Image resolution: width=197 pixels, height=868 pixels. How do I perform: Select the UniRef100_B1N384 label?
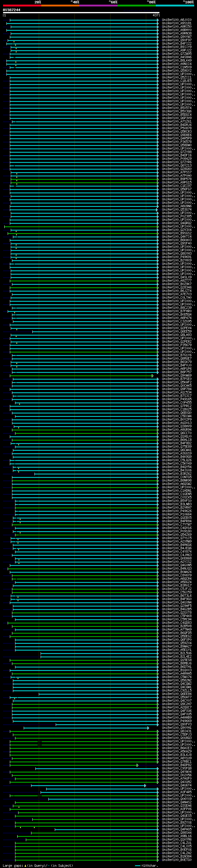tap(177, 856)
